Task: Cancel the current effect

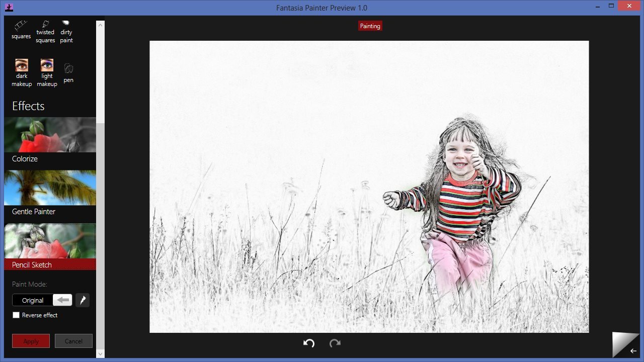Action: pos(73,341)
